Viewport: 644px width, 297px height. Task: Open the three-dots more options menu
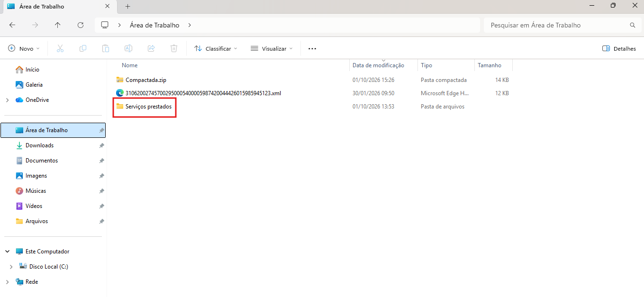(312, 48)
